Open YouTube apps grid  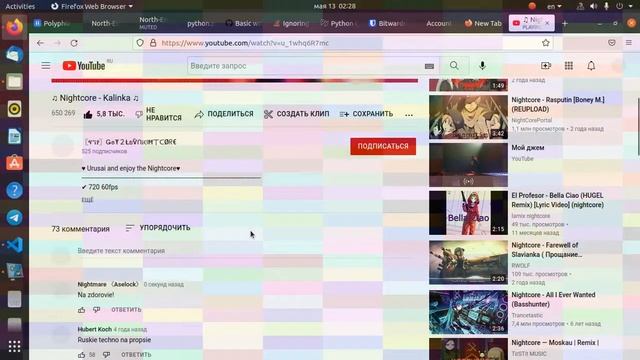click(x=569, y=66)
